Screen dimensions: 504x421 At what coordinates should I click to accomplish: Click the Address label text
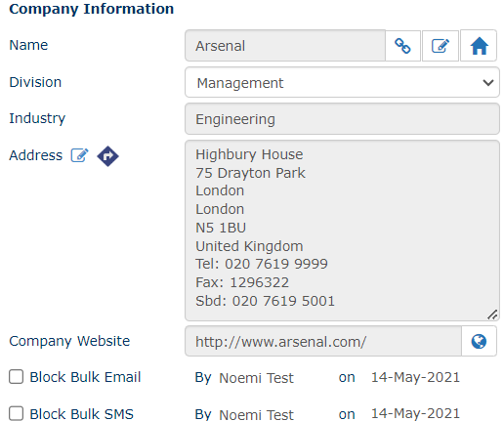tap(36, 155)
